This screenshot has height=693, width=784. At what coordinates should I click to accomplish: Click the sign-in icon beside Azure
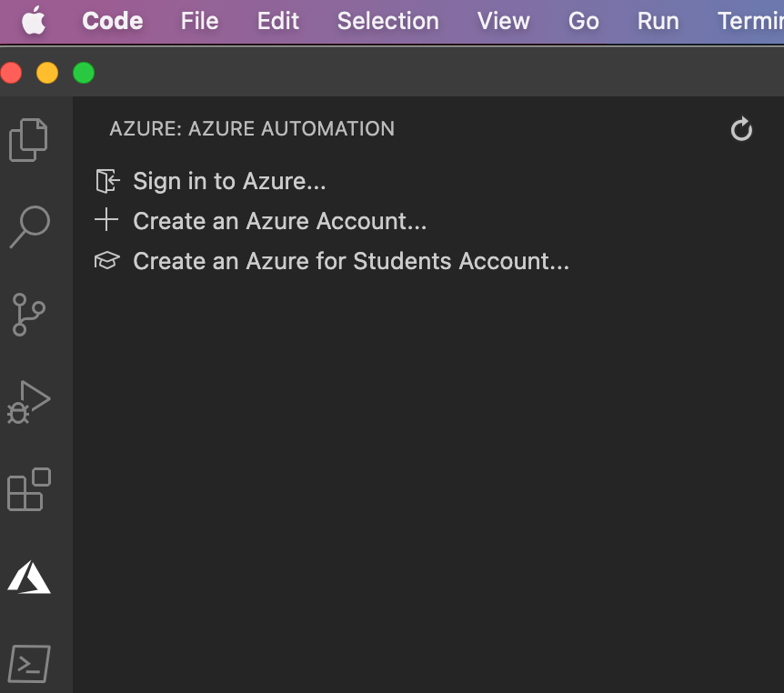click(107, 181)
